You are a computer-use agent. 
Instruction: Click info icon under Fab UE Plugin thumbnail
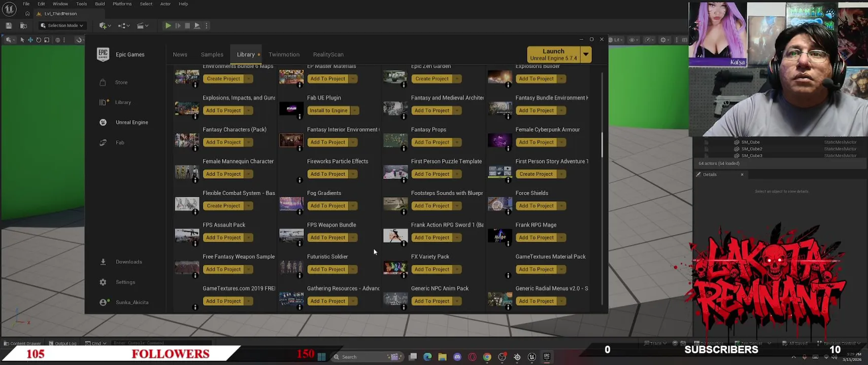[299, 117]
